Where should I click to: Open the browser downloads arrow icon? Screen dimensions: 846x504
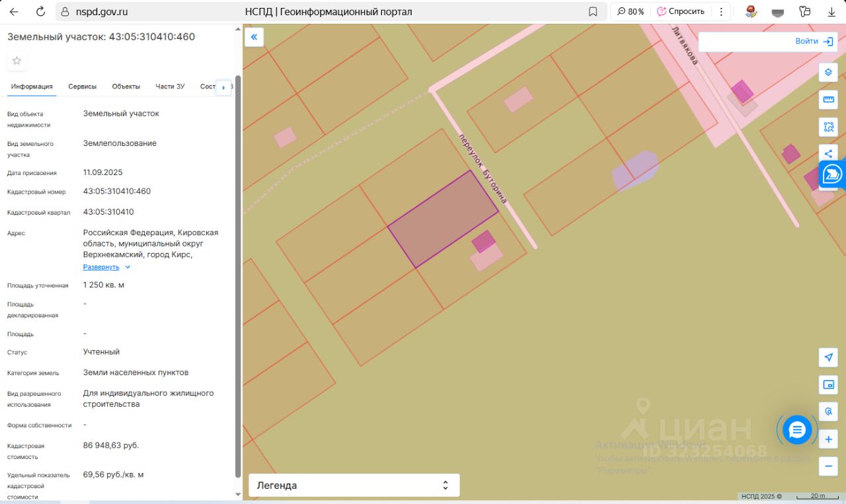tap(831, 11)
